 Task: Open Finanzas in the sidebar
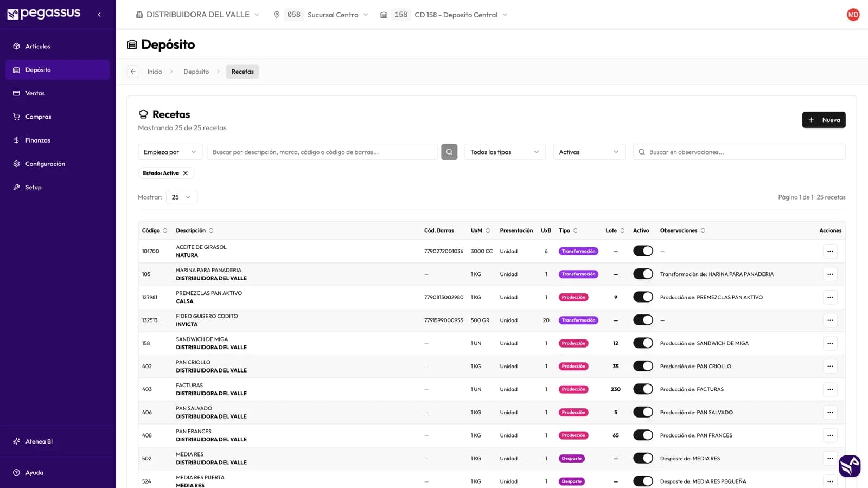58,140
